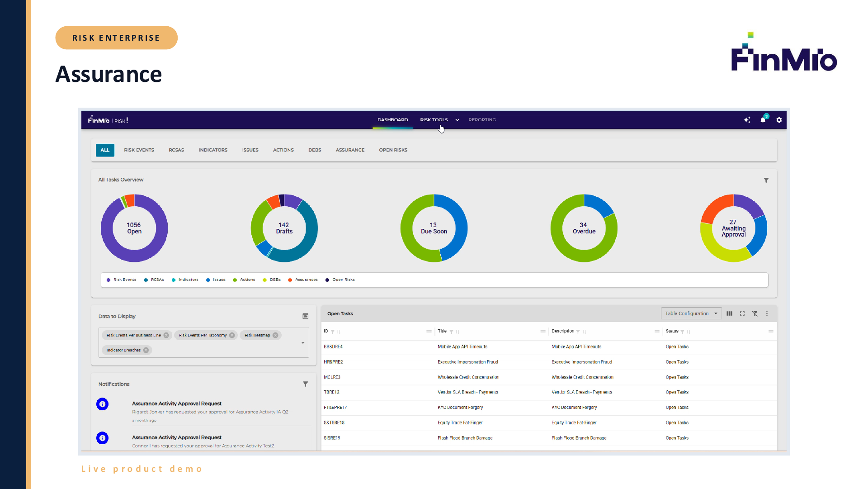The height and width of the screenshot is (489, 868).
Task: Toggle Indicators legend item
Action: click(x=185, y=280)
